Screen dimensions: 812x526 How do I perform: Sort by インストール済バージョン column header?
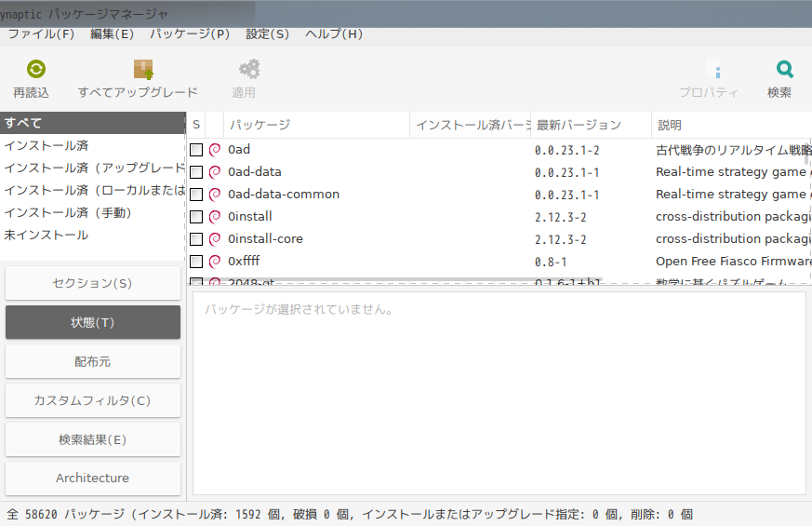coord(471,125)
